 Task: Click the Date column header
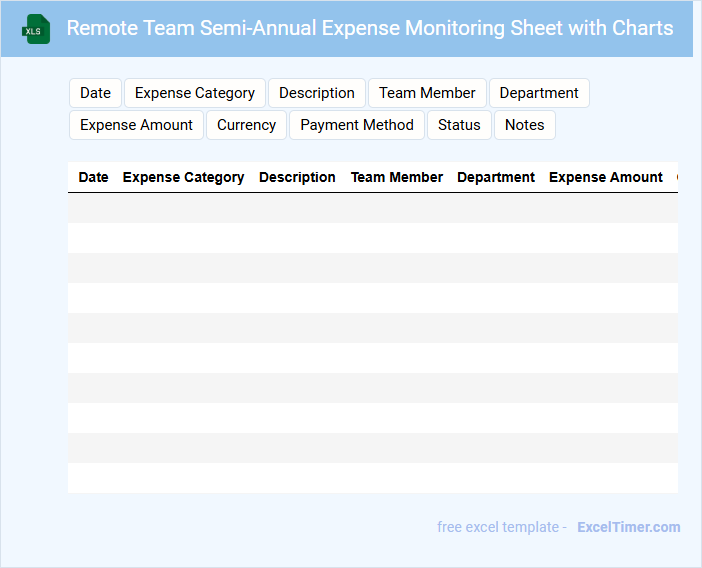tap(93, 177)
